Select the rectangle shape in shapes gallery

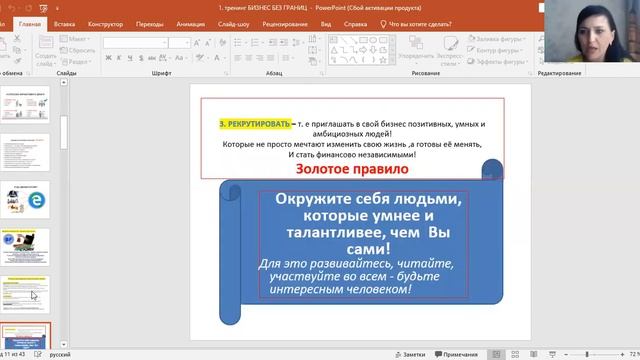(x=363, y=40)
